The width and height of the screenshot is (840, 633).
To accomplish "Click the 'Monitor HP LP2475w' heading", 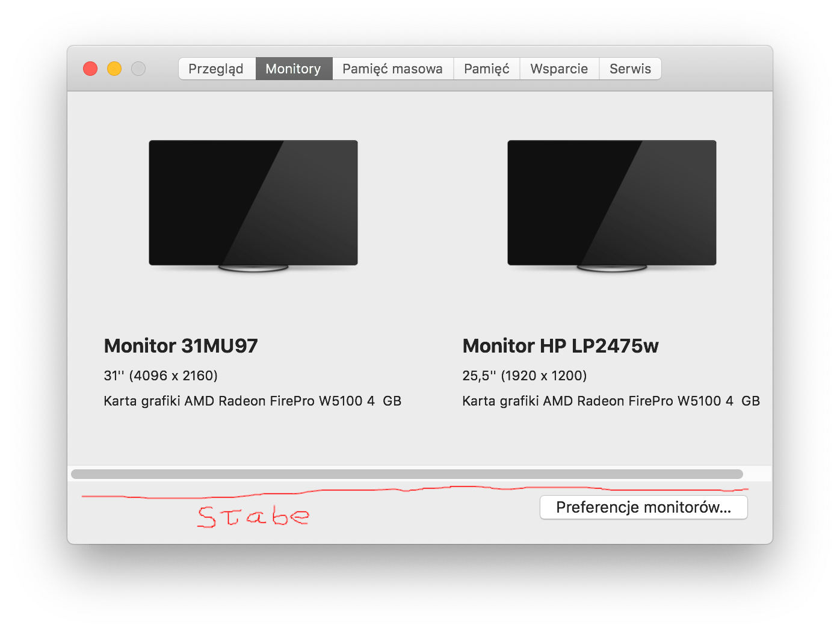I will coord(561,346).
